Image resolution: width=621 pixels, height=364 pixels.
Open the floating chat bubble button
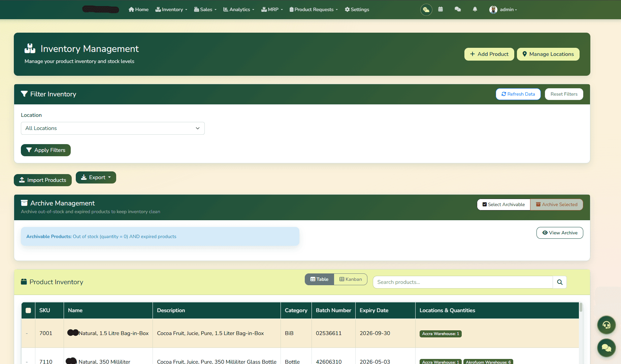[x=607, y=348]
